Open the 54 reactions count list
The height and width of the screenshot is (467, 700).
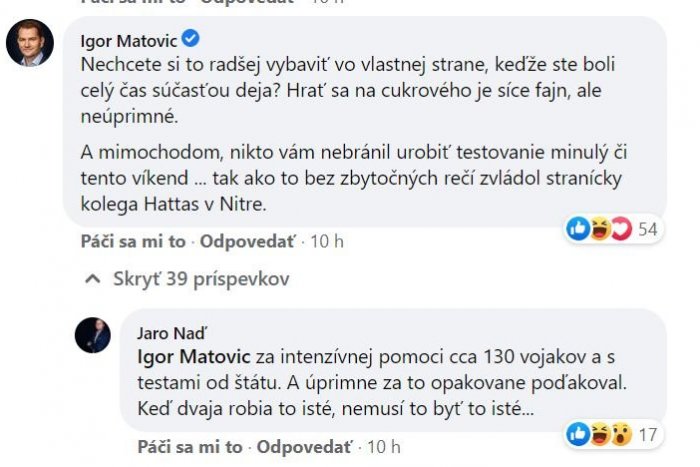(x=647, y=229)
